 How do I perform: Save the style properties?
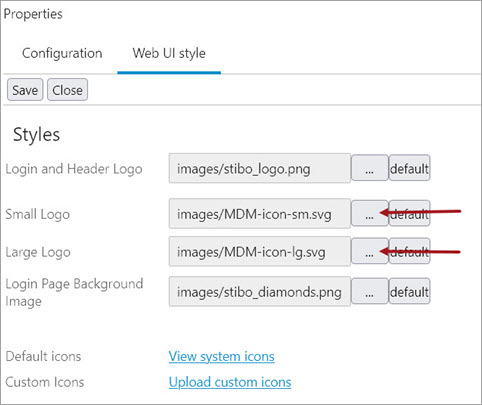click(x=25, y=90)
